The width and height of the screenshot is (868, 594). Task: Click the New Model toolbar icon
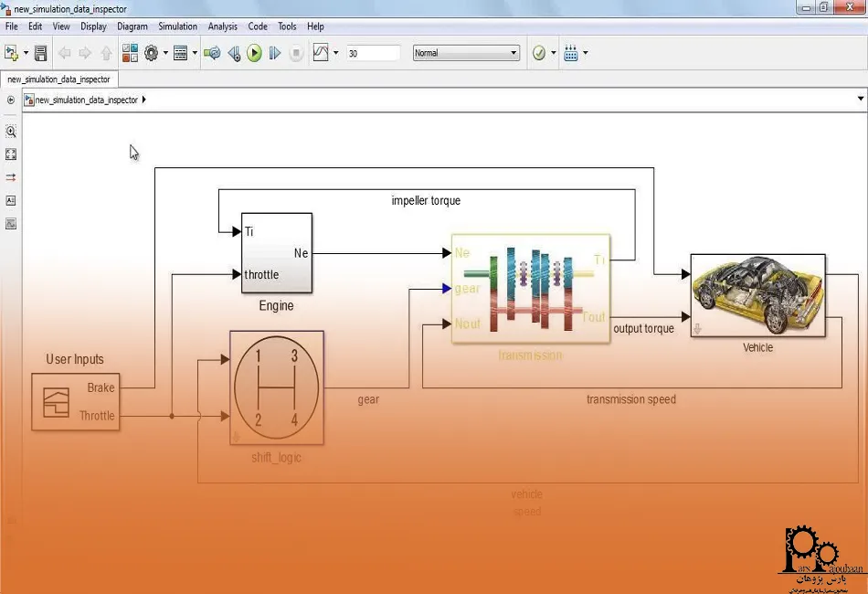tap(11, 53)
